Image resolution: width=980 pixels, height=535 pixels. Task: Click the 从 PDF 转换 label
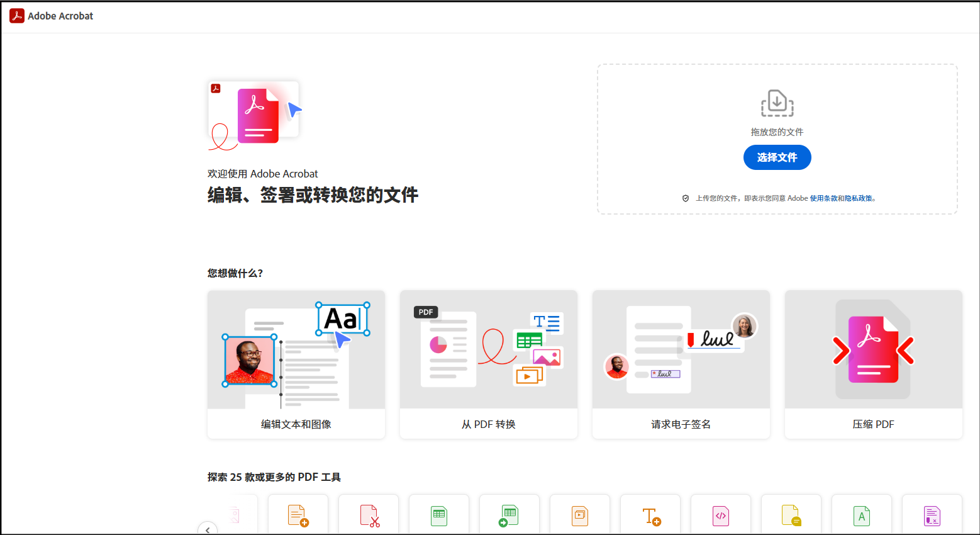(489, 424)
